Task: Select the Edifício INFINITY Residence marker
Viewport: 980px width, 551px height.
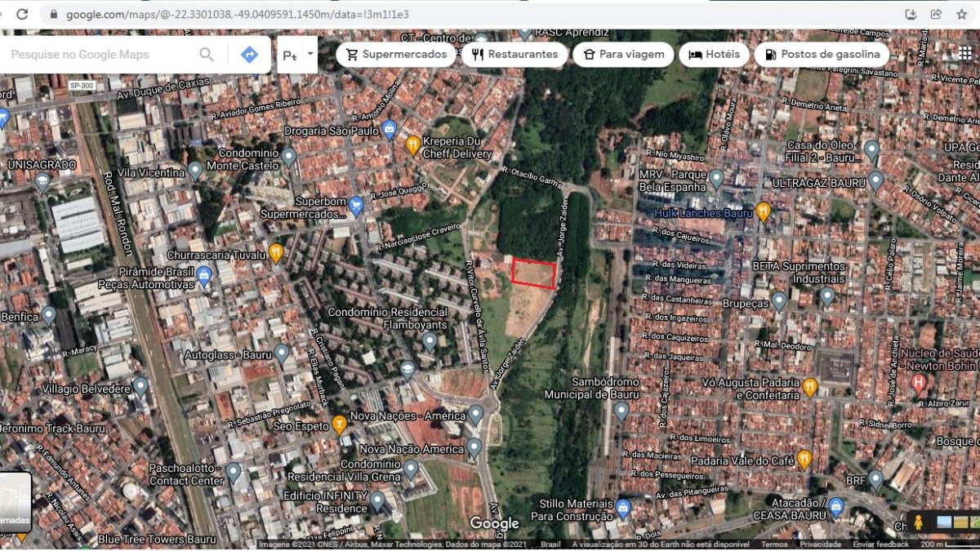Action: tap(377, 501)
